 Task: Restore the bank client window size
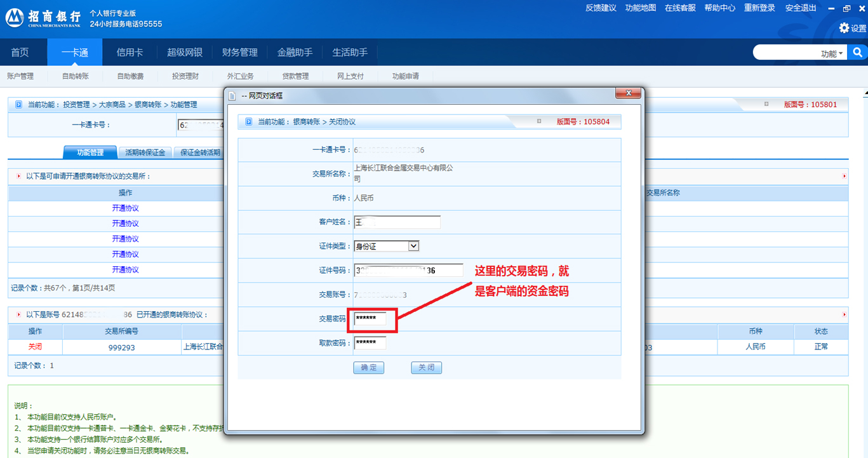[846, 8]
